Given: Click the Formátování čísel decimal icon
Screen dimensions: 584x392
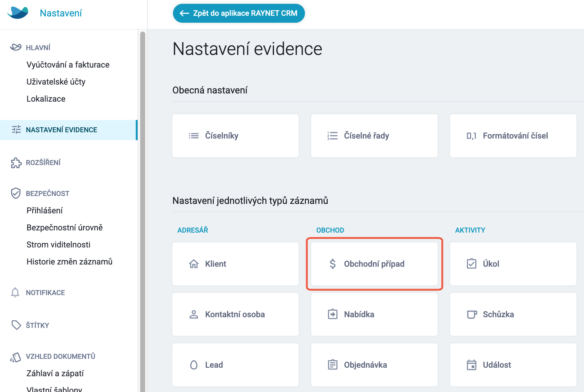Looking at the screenshot, I should (471, 136).
